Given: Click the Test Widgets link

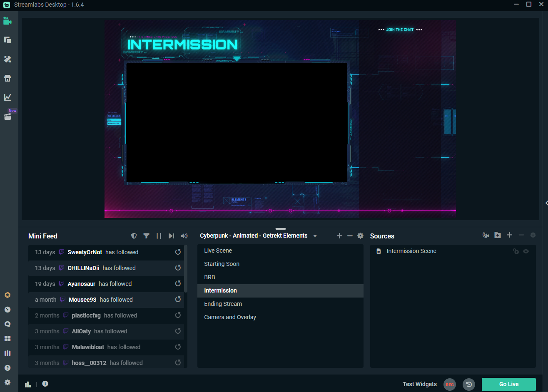Looking at the screenshot, I should tap(419, 384).
